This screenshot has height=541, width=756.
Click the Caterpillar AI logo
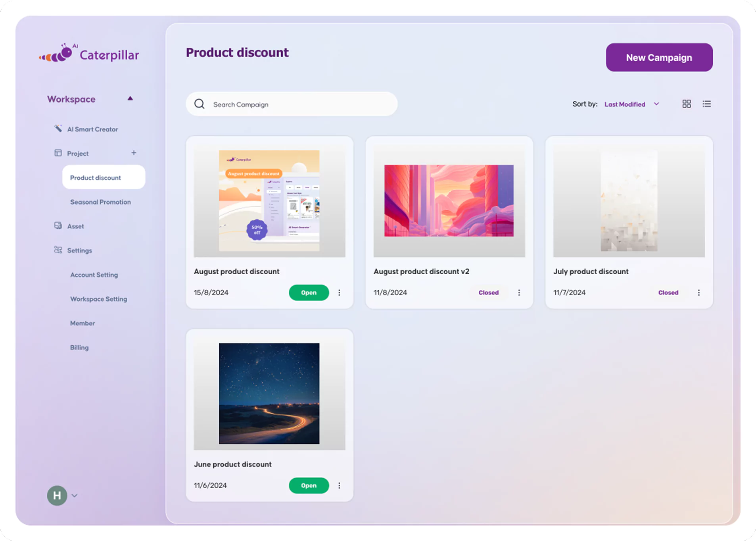[x=89, y=53]
